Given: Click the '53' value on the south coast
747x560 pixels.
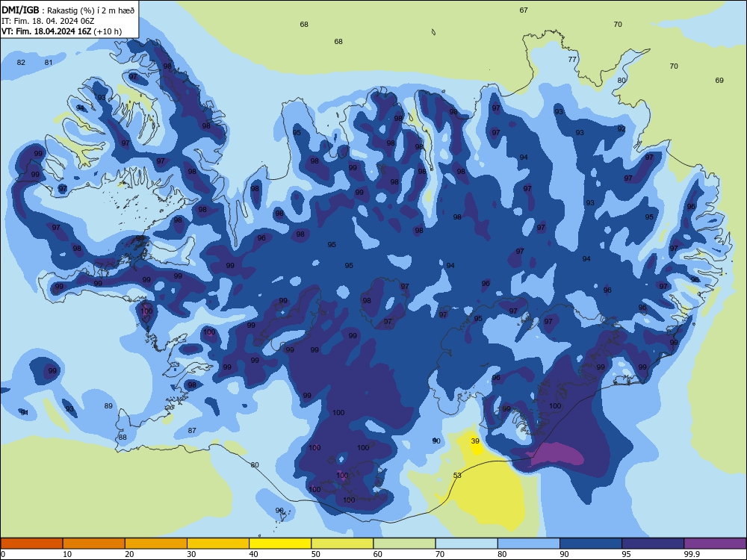Looking at the screenshot, I should pyautogui.click(x=457, y=475).
